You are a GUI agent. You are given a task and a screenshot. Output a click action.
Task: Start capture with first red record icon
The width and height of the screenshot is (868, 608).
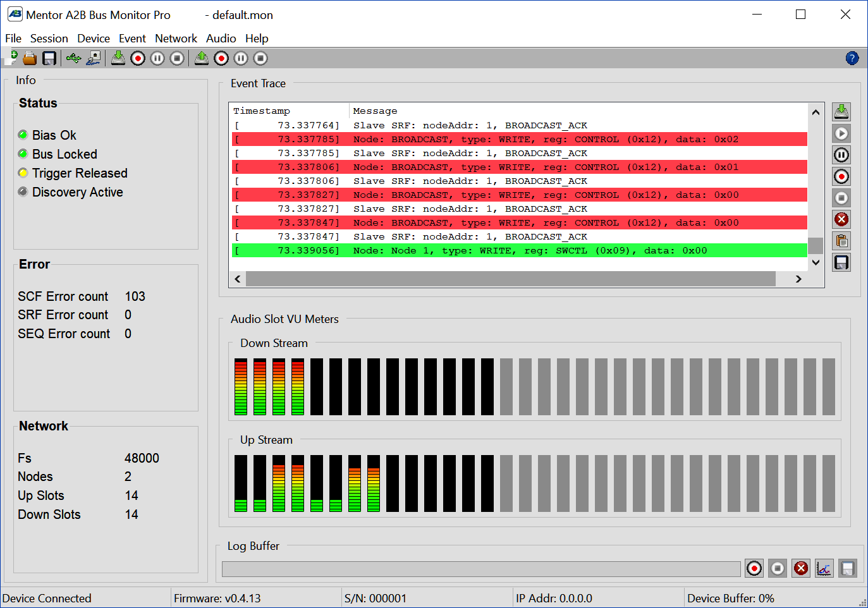pyautogui.click(x=138, y=58)
